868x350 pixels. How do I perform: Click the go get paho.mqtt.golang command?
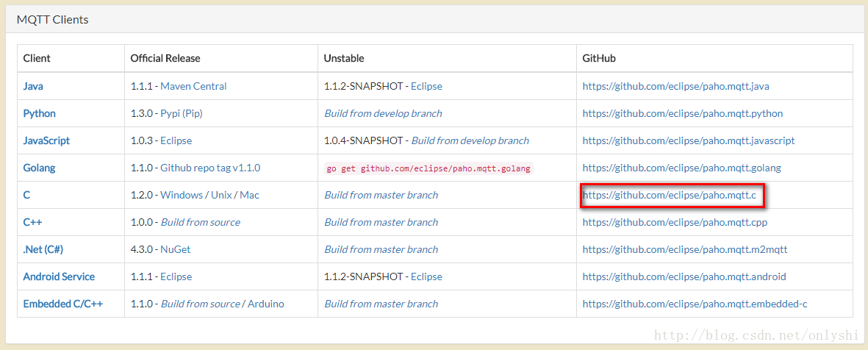click(x=428, y=168)
